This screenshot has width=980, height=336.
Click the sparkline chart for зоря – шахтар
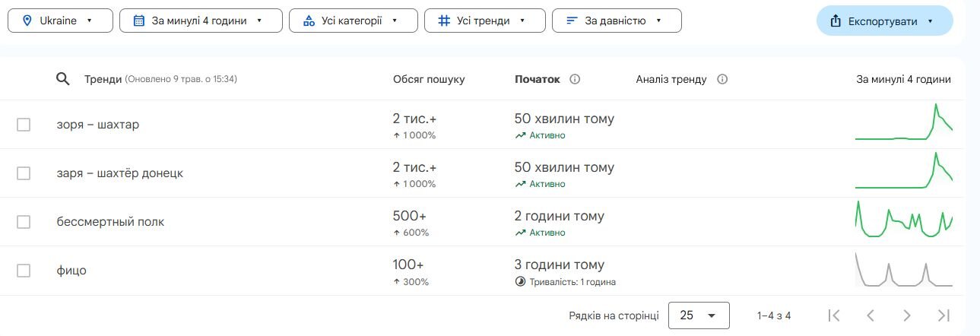coord(903,123)
